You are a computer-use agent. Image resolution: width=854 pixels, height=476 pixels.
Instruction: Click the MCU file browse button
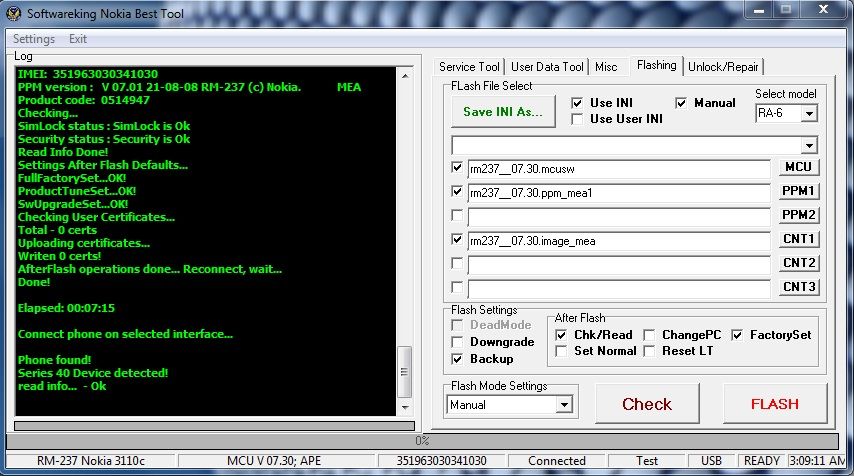[x=798, y=167]
